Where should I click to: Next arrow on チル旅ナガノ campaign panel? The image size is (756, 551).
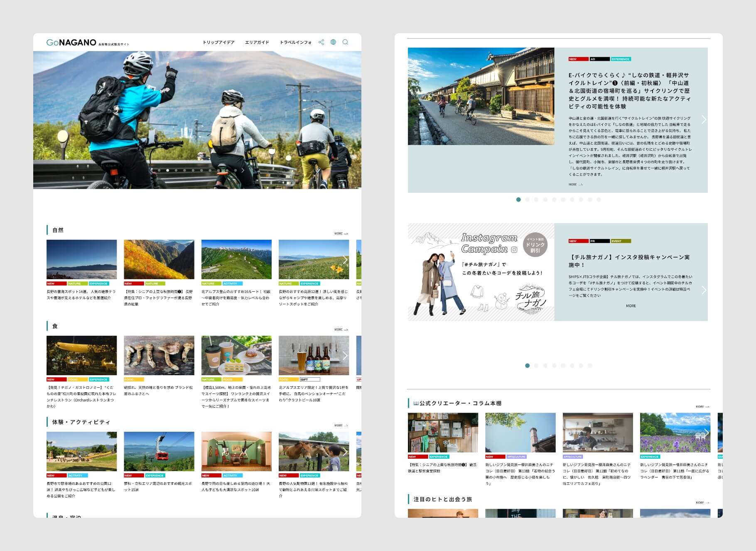coord(704,290)
